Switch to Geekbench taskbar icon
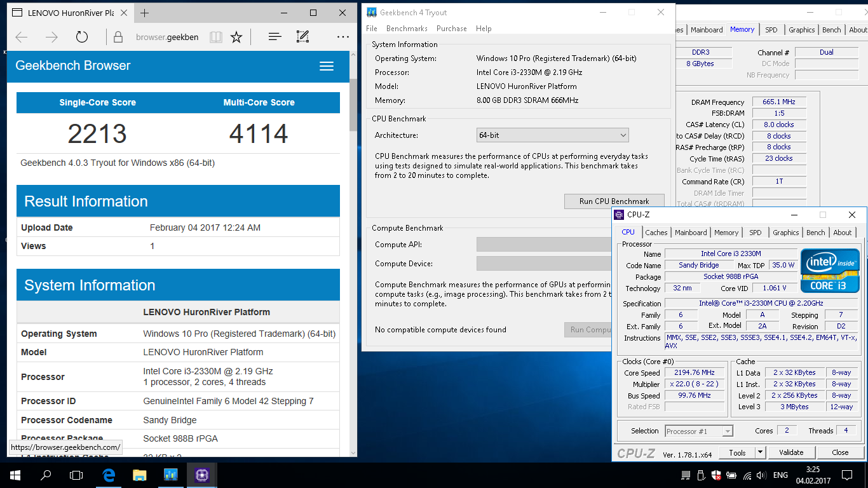 [170, 475]
